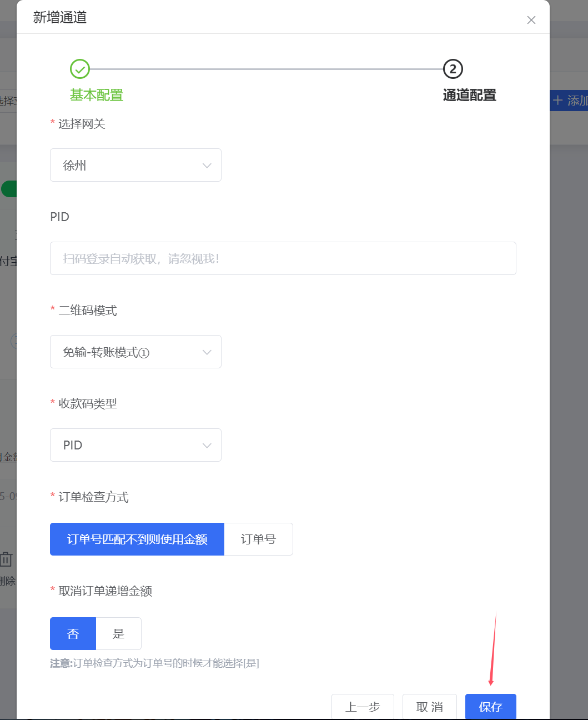Image resolution: width=588 pixels, height=720 pixels.
Task: Click the 上一步 button
Action: click(x=363, y=707)
